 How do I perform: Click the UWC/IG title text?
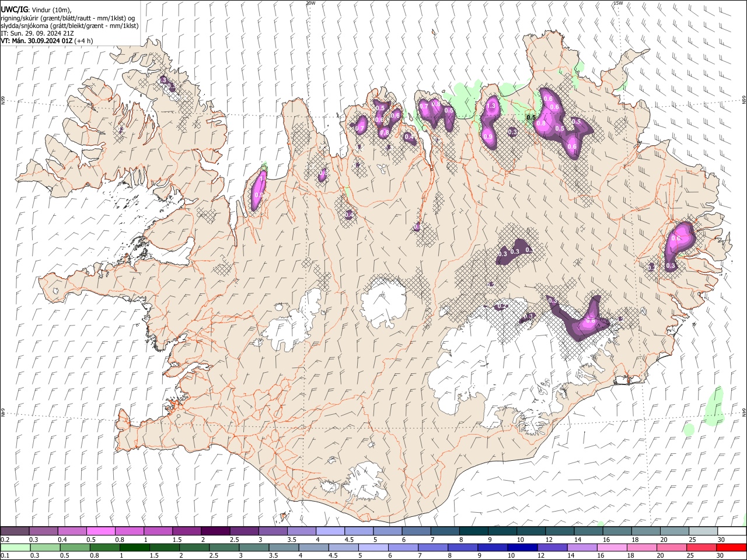pyautogui.click(x=14, y=9)
